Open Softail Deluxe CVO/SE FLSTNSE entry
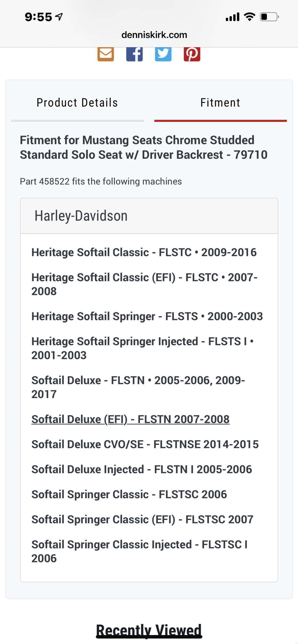 coord(145,444)
